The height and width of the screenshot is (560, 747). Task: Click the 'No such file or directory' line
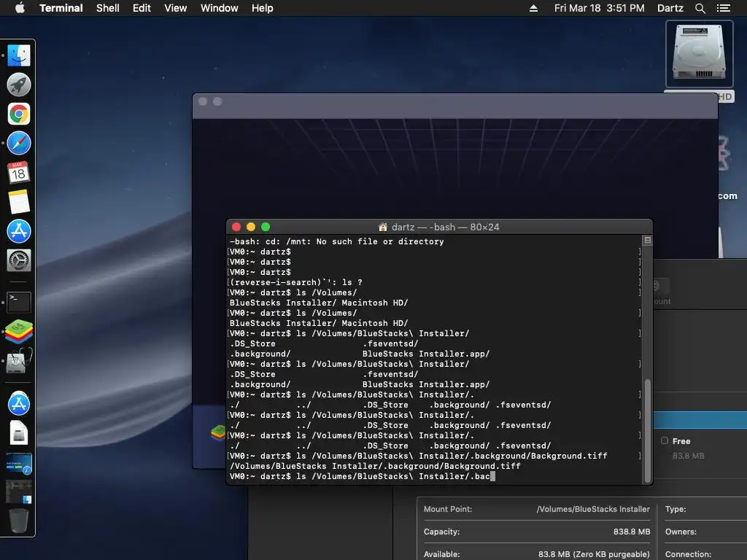(336, 241)
